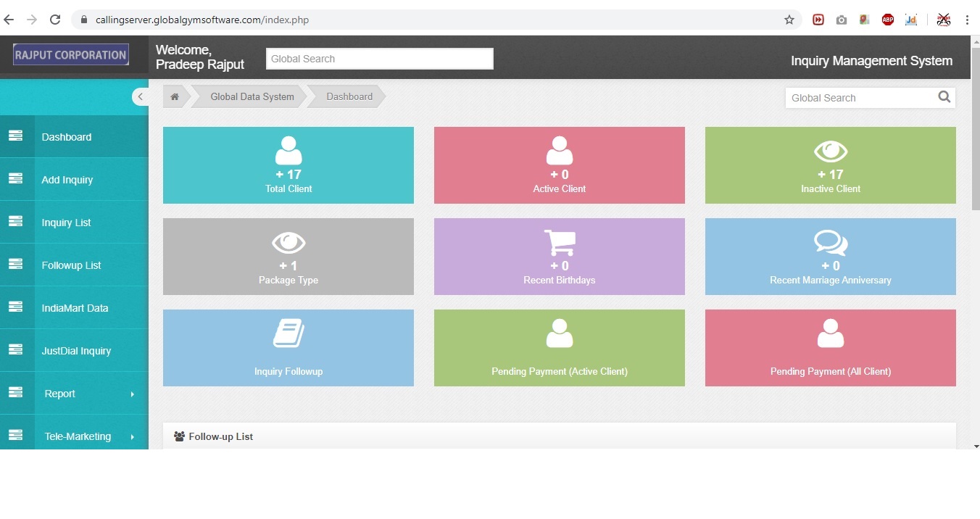Open Add Inquiry from the sidebar
Viewport: 980px width, 519px height.
(x=67, y=180)
